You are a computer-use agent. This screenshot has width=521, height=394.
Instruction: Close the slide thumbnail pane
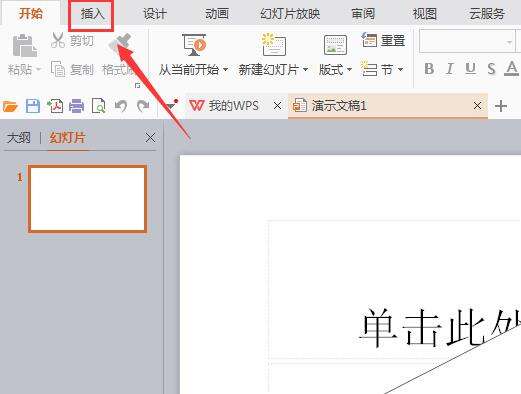150,137
